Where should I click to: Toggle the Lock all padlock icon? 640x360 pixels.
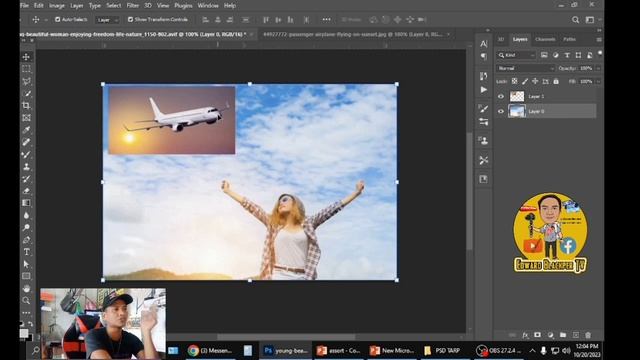coord(556,81)
